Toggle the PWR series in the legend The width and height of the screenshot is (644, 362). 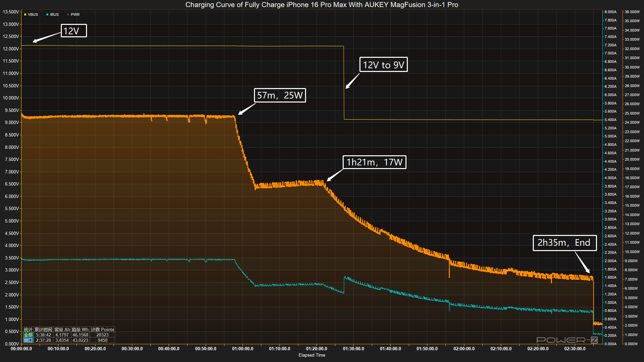click(x=73, y=14)
